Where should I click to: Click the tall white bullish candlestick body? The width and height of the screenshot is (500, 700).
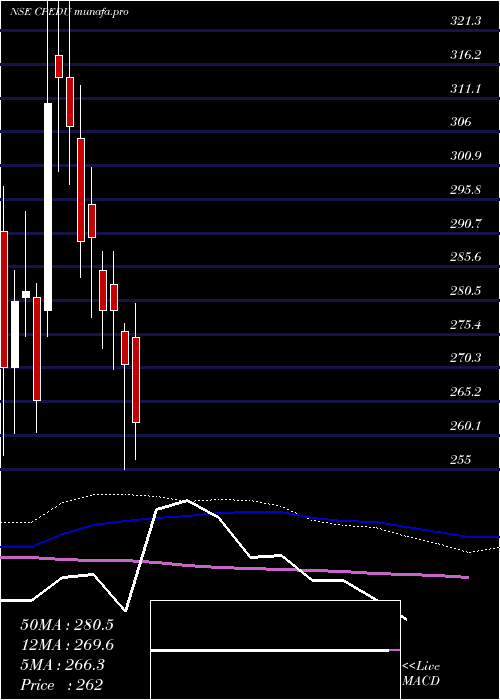[48, 207]
